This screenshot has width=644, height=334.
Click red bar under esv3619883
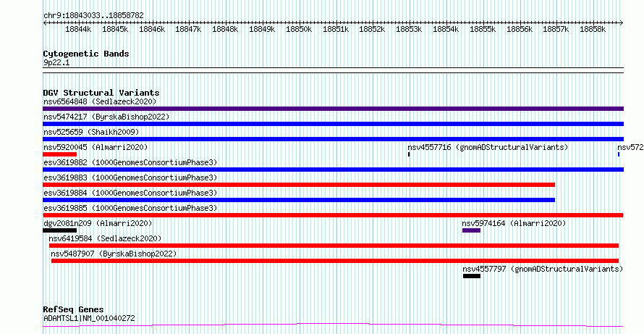coord(299,185)
